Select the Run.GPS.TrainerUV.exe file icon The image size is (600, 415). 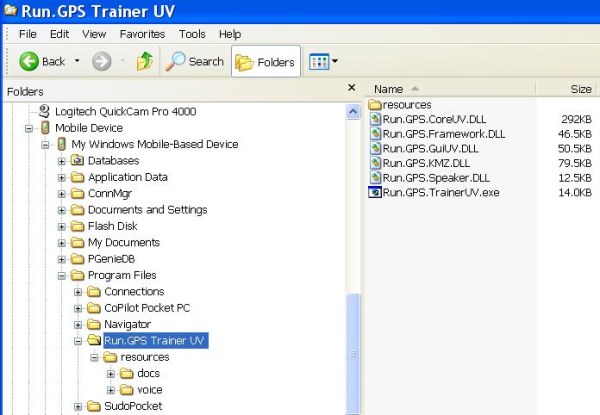coord(375,192)
